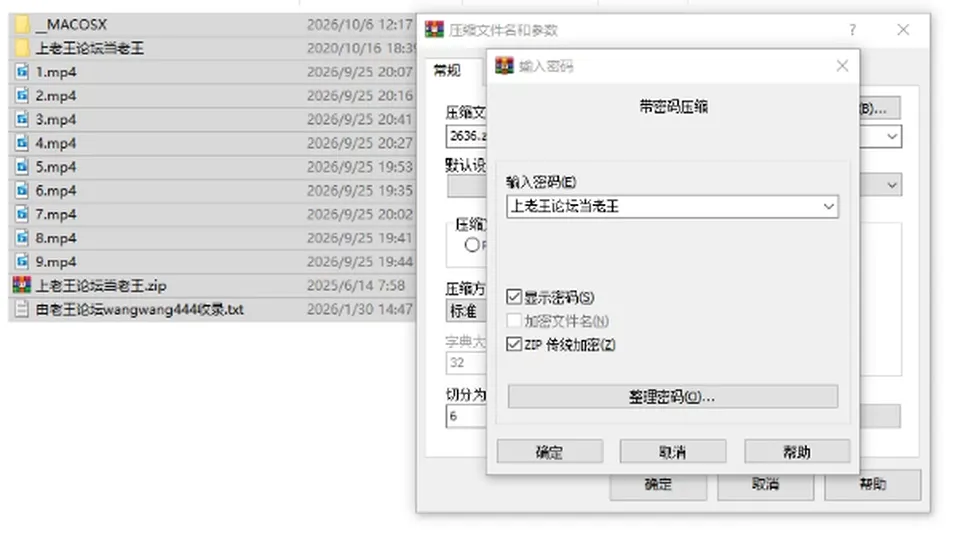This screenshot has width=960, height=557.
Task: Select the file name 5.mp4
Action: point(56,167)
